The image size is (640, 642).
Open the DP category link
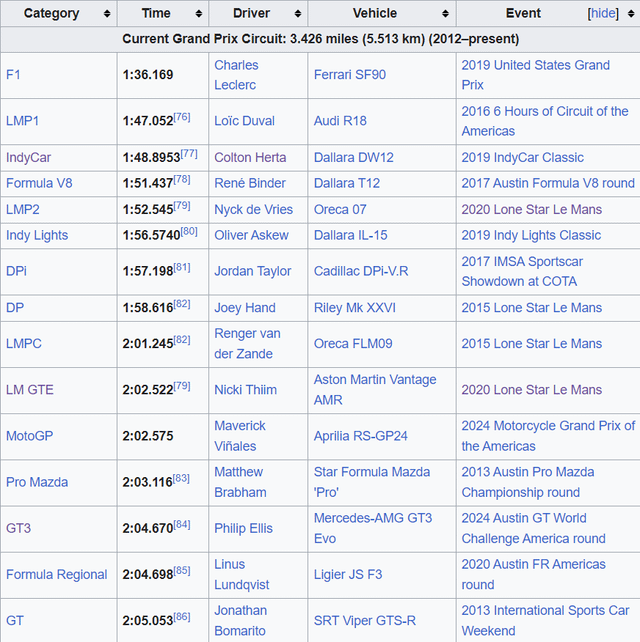tap(15, 308)
